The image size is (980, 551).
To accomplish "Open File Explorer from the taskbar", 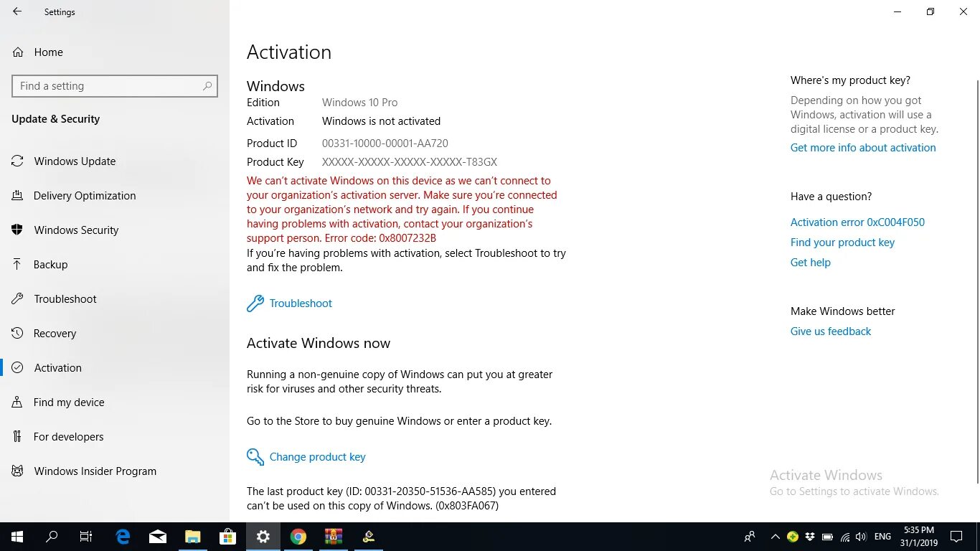I will click(x=193, y=537).
